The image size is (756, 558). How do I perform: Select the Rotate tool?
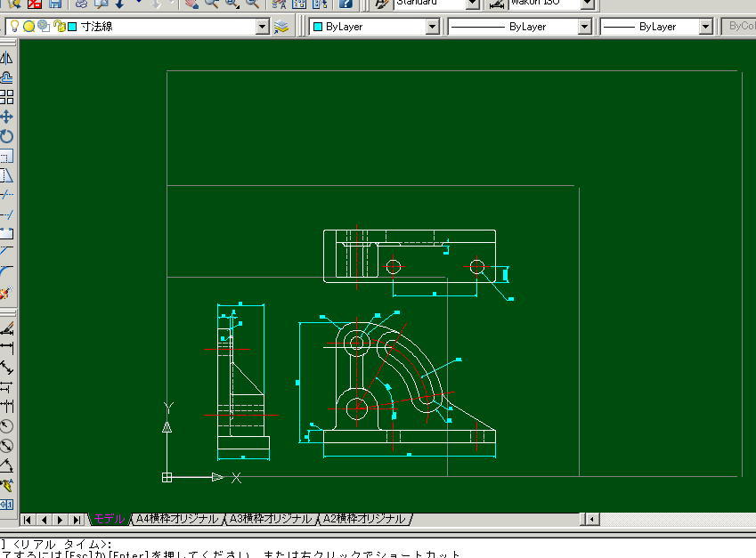(x=6, y=136)
